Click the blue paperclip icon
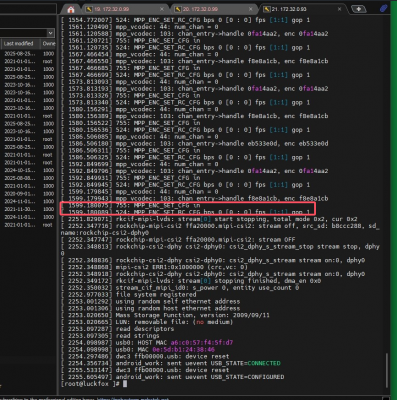 384,9
